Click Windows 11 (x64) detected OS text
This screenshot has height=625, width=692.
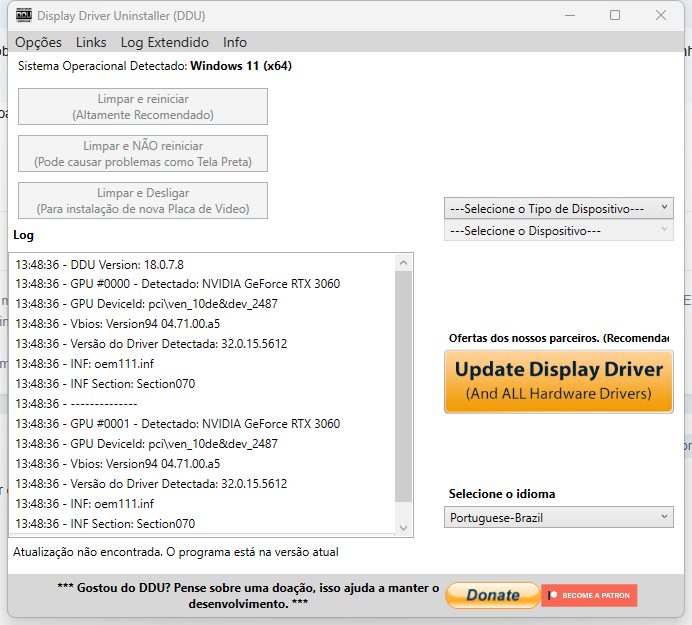tap(241, 66)
